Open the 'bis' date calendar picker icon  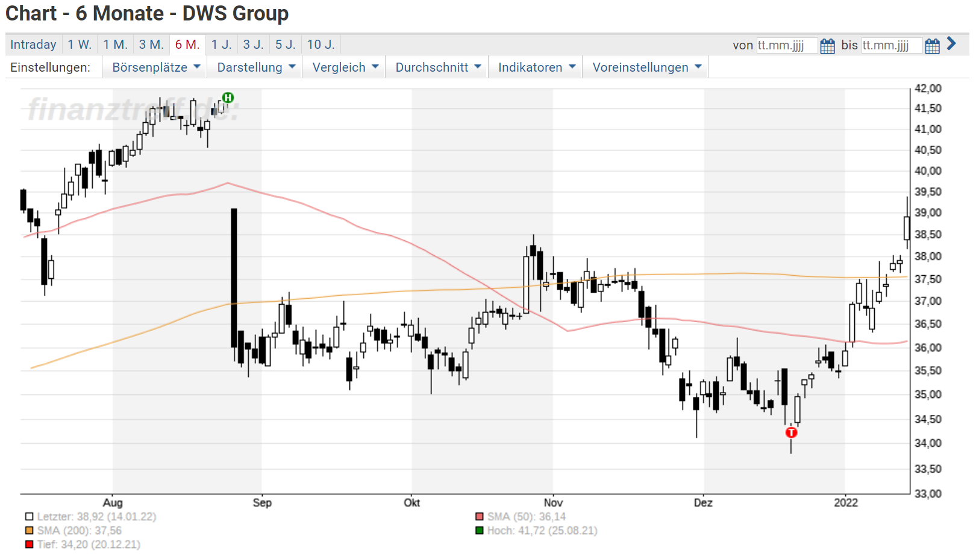(x=932, y=46)
